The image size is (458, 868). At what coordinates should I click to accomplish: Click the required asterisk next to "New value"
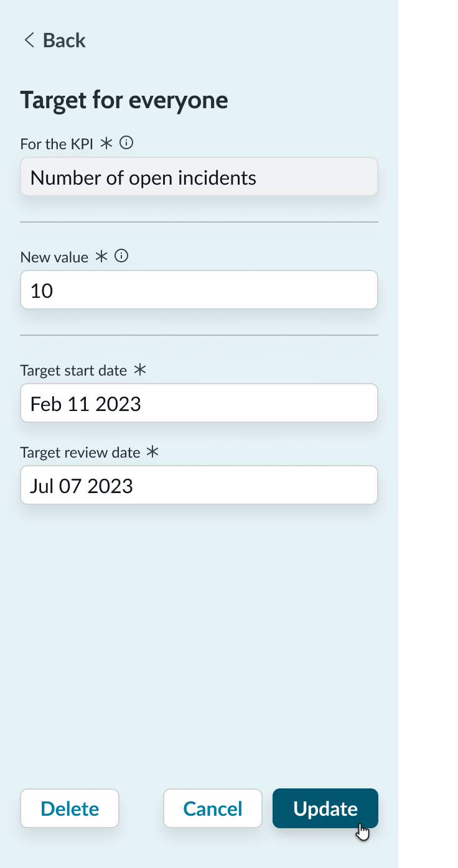pos(101,256)
